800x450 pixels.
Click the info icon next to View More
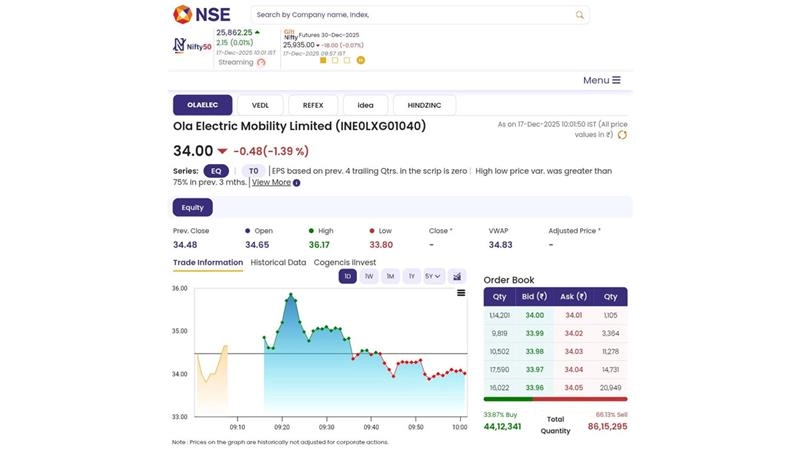297,183
